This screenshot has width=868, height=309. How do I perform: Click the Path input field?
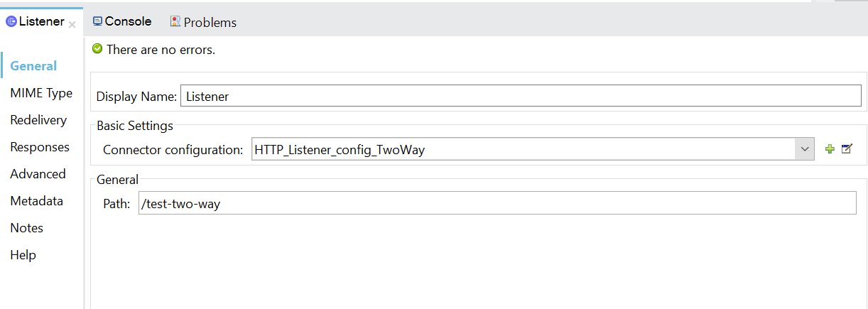click(497, 204)
